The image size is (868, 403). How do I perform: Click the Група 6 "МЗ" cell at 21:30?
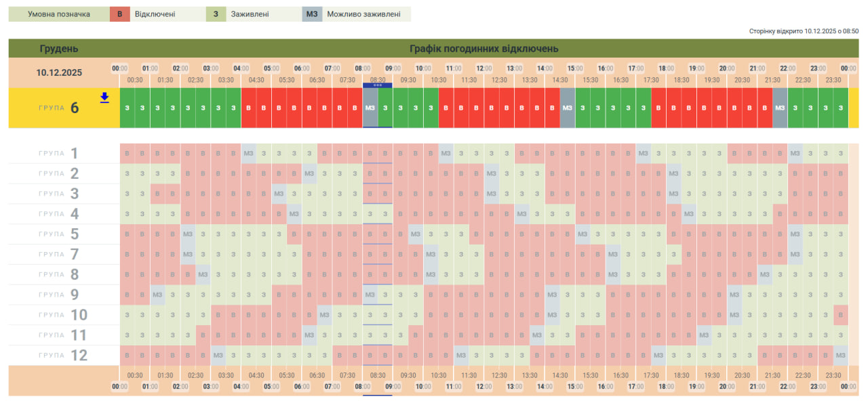coord(780,108)
